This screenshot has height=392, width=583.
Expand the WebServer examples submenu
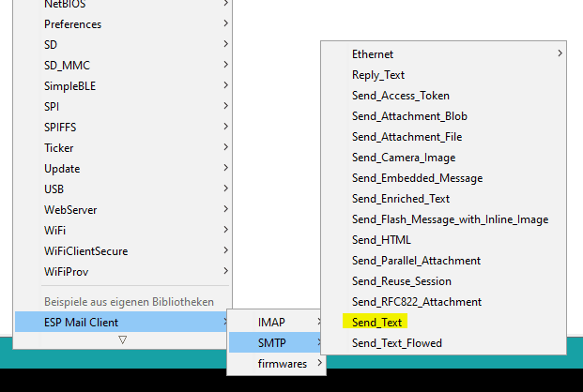click(x=70, y=210)
